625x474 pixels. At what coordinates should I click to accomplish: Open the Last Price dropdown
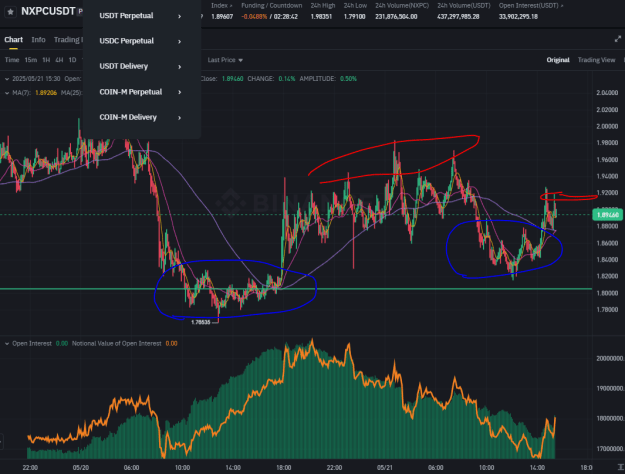coord(225,60)
